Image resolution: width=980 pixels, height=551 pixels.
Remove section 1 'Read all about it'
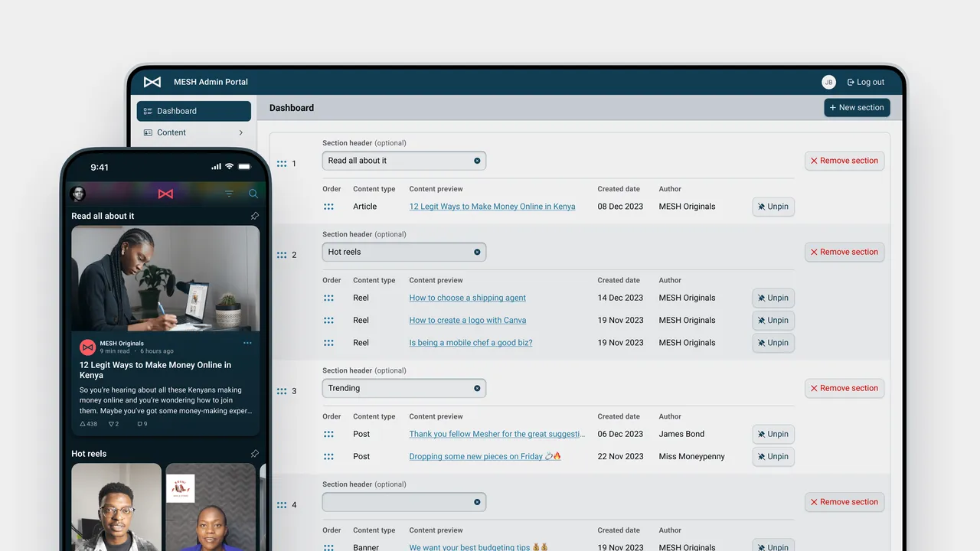coord(844,161)
